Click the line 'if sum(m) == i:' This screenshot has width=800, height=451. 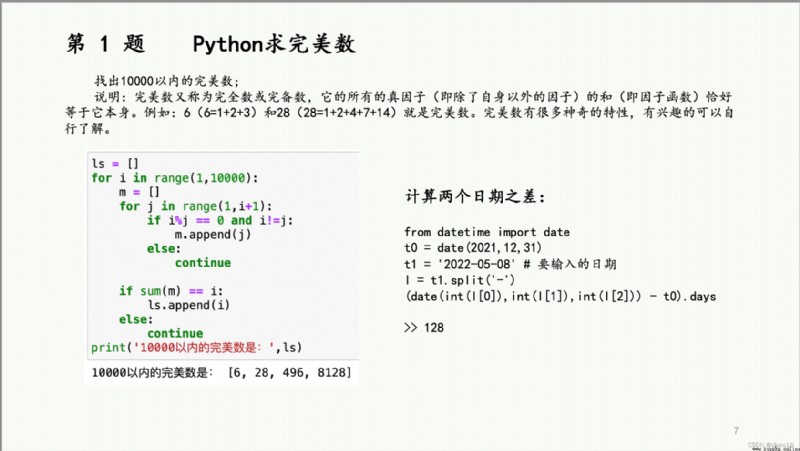(171, 291)
